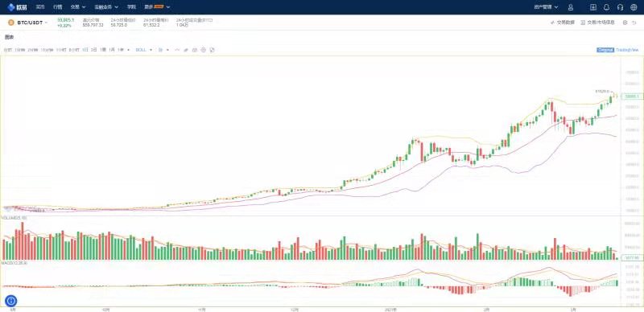Click the headset customer support icon

(x=620, y=7)
